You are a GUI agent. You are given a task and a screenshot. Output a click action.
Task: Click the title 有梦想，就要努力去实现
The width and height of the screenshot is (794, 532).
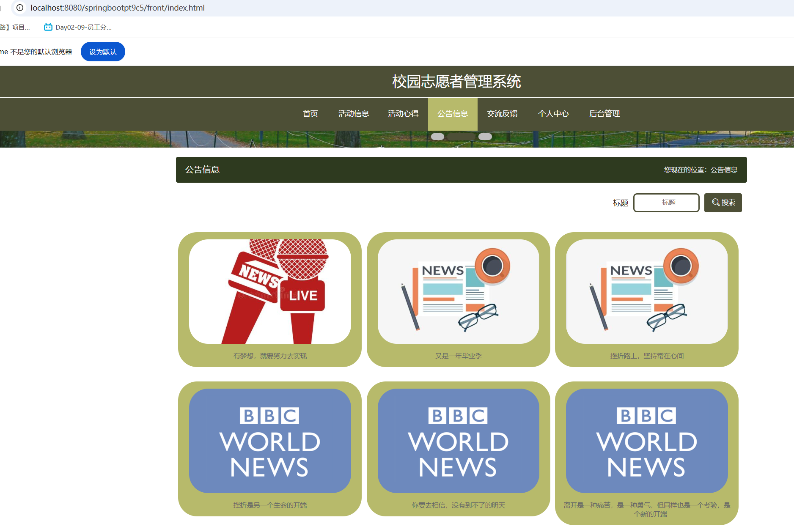[x=270, y=356]
